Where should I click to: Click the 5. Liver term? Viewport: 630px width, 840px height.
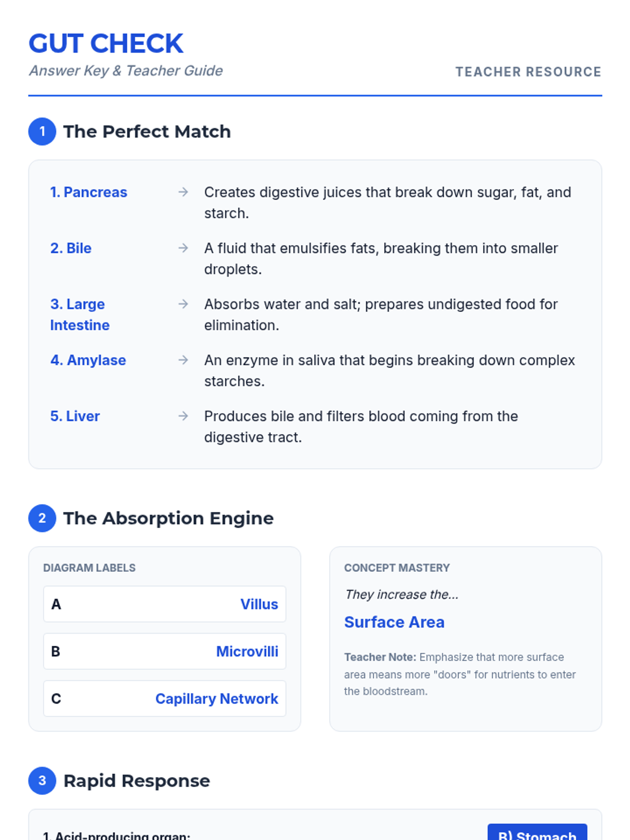(75, 416)
